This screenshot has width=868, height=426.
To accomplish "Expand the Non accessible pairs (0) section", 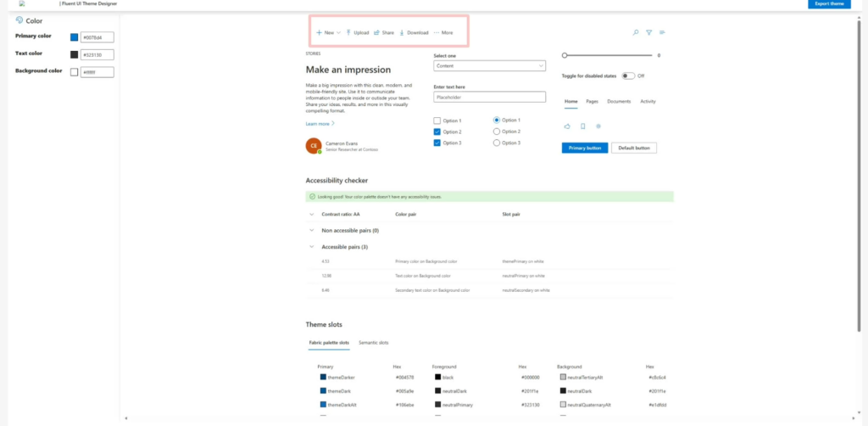I will (x=311, y=230).
